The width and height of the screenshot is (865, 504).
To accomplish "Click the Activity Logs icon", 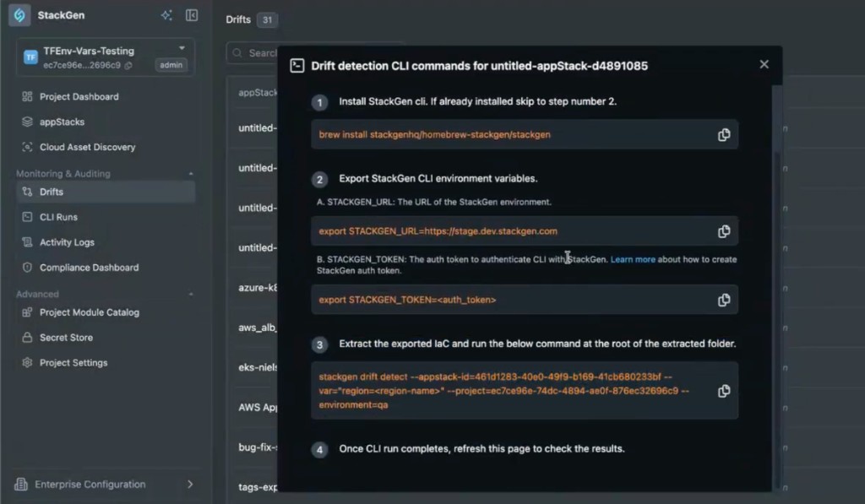I will point(27,242).
